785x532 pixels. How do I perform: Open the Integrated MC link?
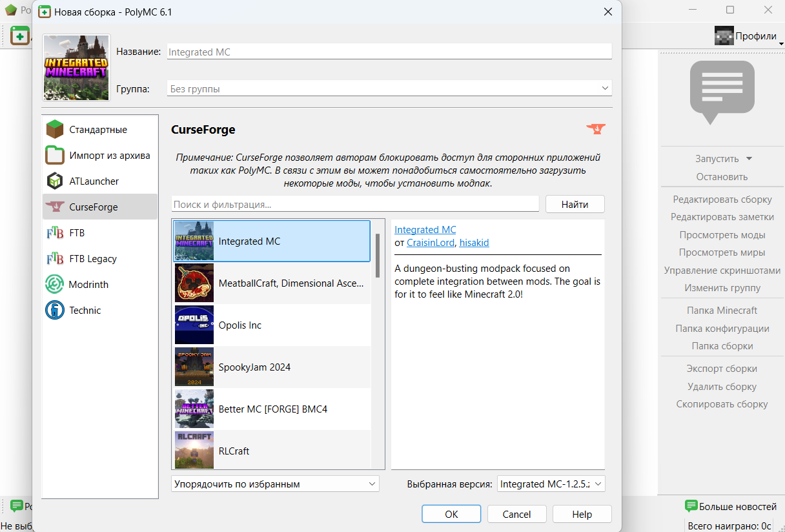coord(425,230)
